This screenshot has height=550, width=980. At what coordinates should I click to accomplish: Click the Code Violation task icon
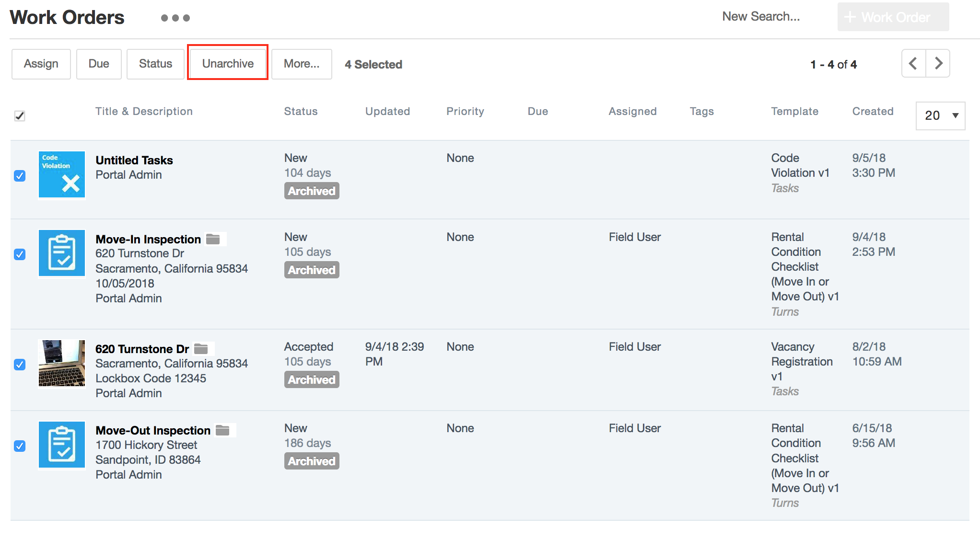pyautogui.click(x=62, y=174)
